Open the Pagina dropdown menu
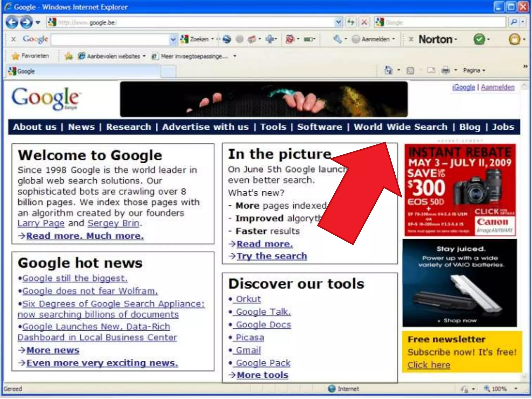Image resolution: width=532 pixels, height=399 pixels. pos(474,70)
